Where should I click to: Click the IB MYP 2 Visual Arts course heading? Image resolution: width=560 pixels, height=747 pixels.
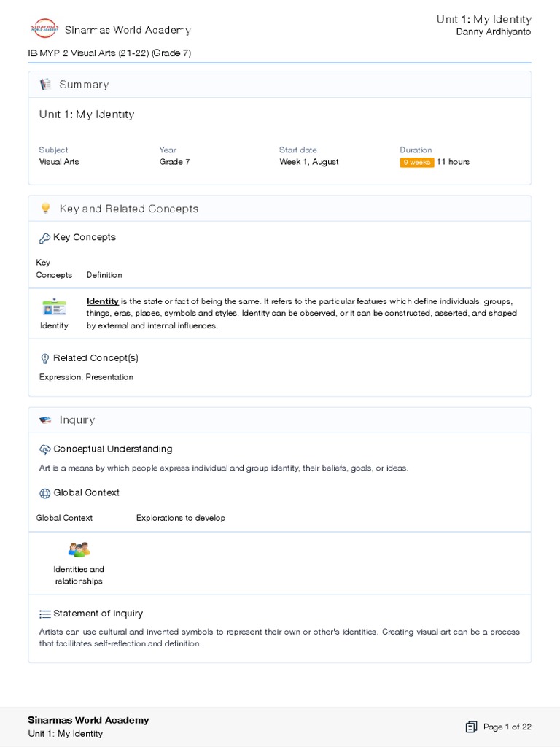coord(109,53)
